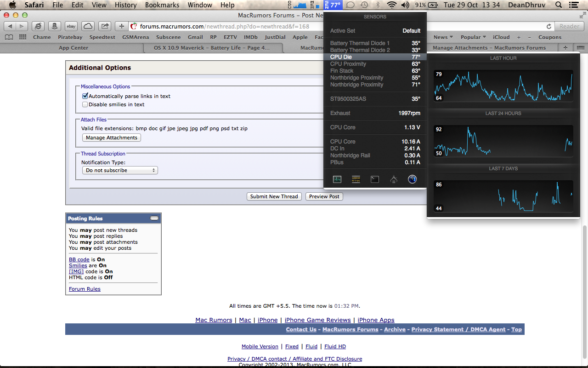This screenshot has height=368, width=588.
Task: Click Submit New Thread button
Action: point(274,196)
